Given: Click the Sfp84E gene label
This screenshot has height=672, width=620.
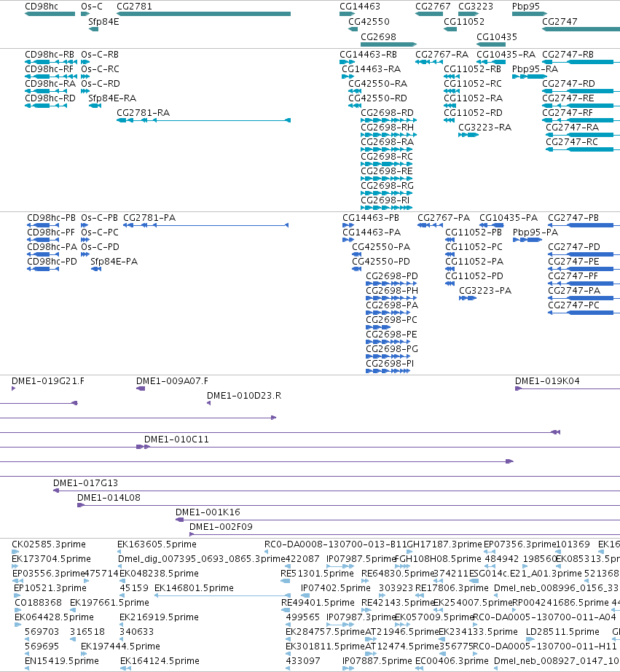Looking at the screenshot, I should coord(103,22).
